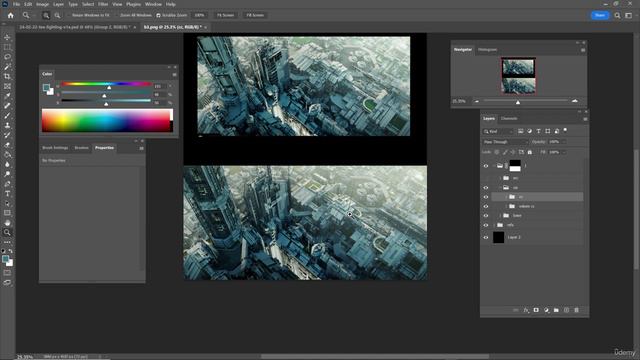Toggle visibility of the refs group

(x=486, y=225)
